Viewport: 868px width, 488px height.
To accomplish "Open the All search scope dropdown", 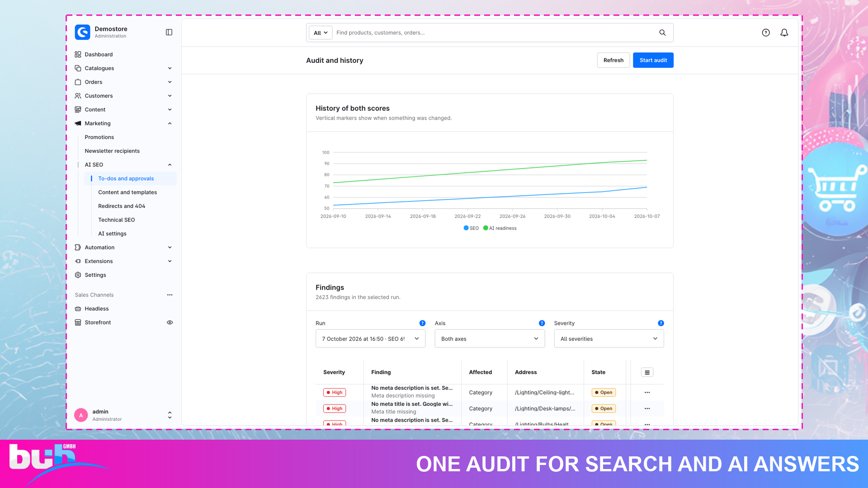I will pyautogui.click(x=321, y=33).
